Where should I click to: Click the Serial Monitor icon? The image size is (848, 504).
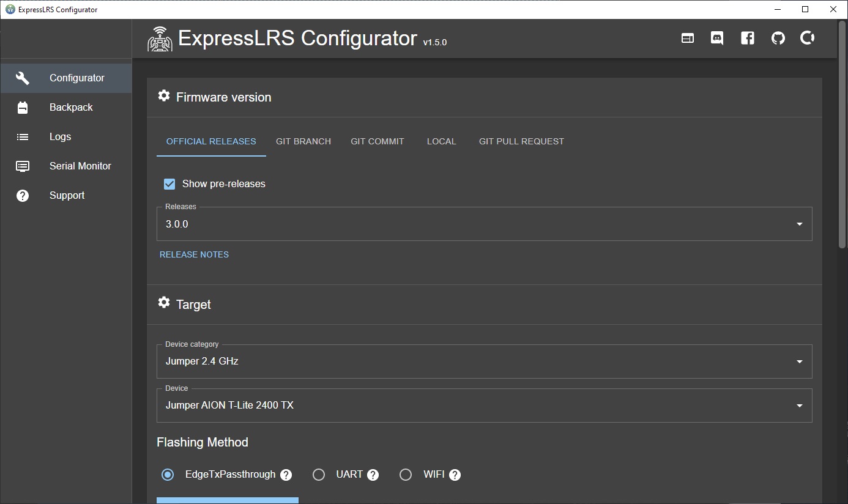[x=23, y=166]
